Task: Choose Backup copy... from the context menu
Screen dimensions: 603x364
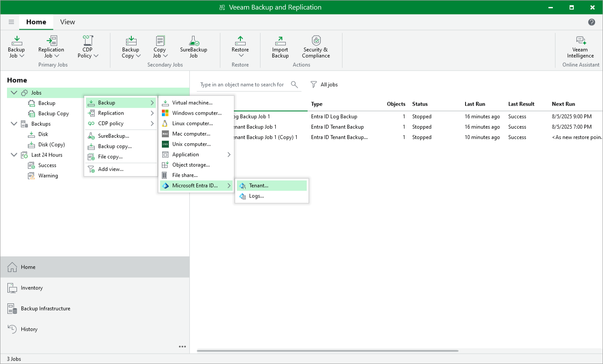Action: 121,146
